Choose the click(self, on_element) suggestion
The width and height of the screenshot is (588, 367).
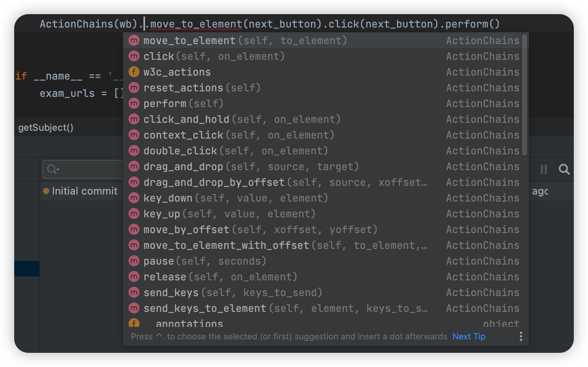(x=214, y=56)
